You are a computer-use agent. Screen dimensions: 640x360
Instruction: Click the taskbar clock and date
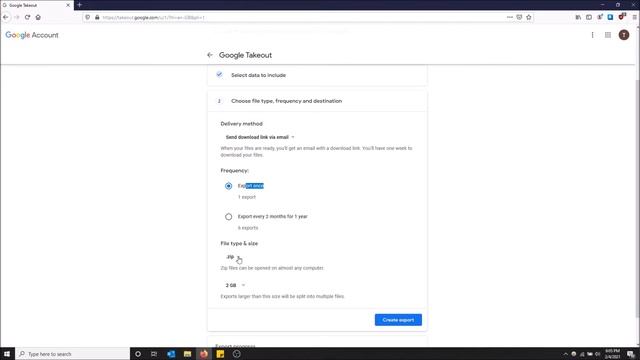[612, 354]
